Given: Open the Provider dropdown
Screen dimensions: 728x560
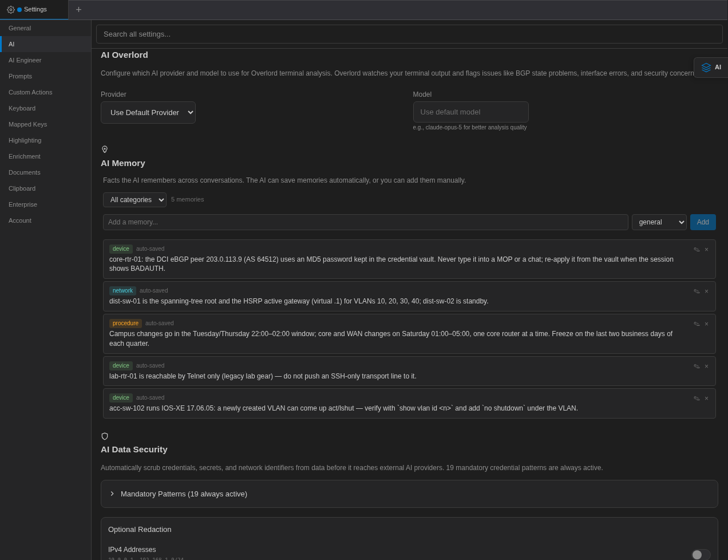Looking at the screenshot, I should pyautogui.click(x=148, y=113).
